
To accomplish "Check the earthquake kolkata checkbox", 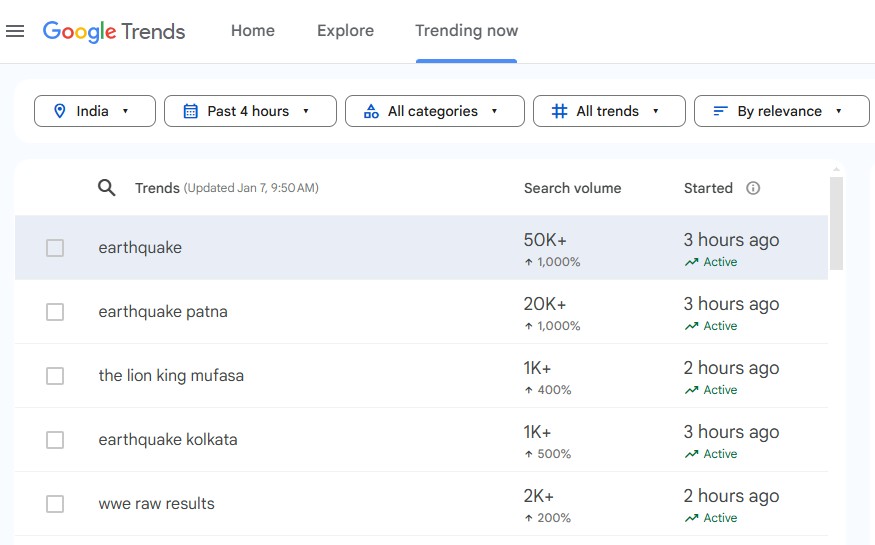I will pyautogui.click(x=55, y=440).
